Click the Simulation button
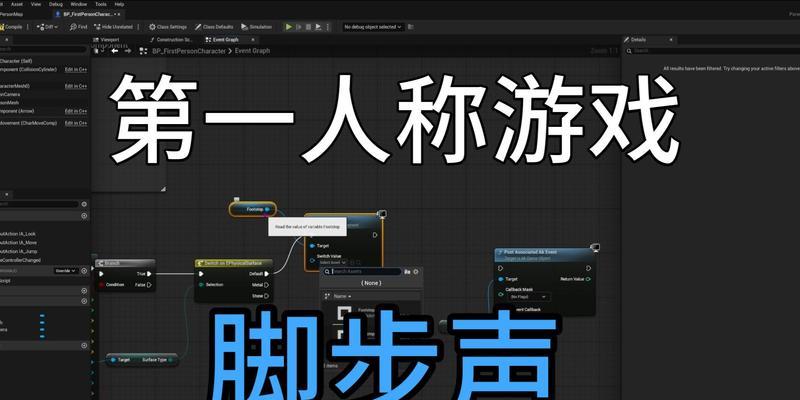The width and height of the screenshot is (800, 400). click(x=257, y=27)
